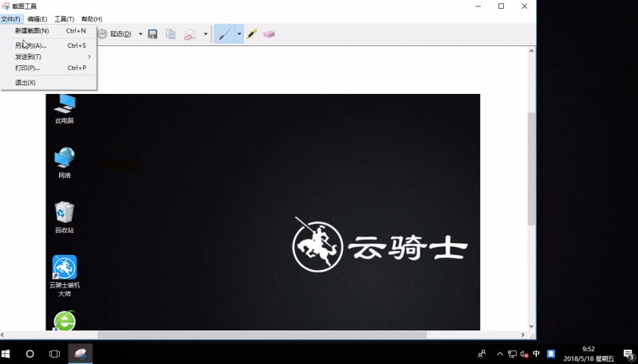Expand the send snip dropdown arrow
The image size is (638, 364).
(206, 34)
